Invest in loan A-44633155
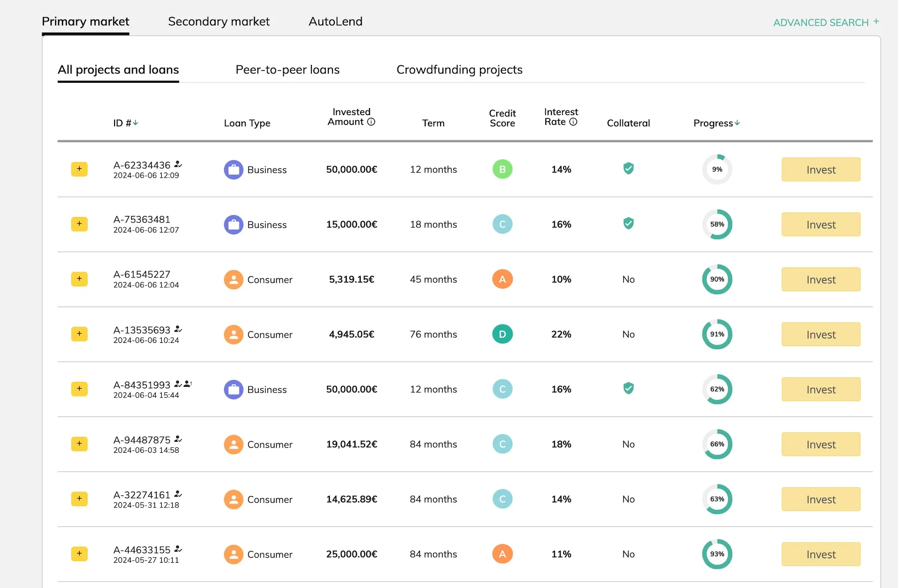898x588 pixels. pos(821,554)
